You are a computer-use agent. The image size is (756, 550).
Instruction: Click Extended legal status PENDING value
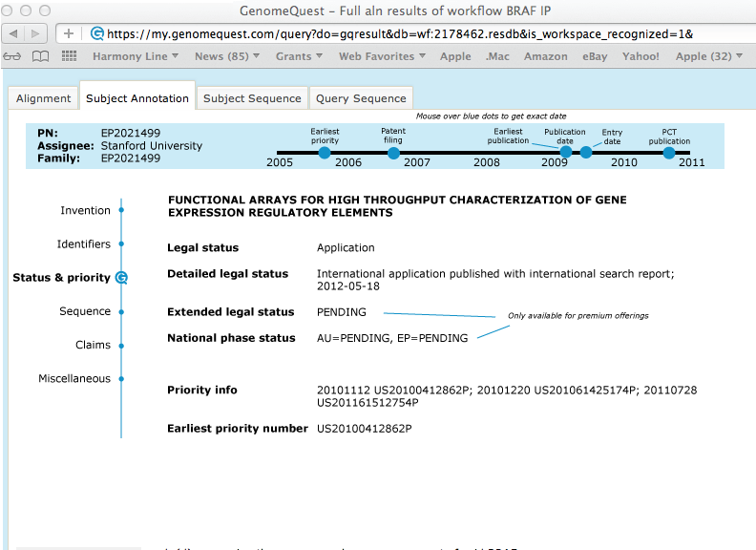coord(342,312)
